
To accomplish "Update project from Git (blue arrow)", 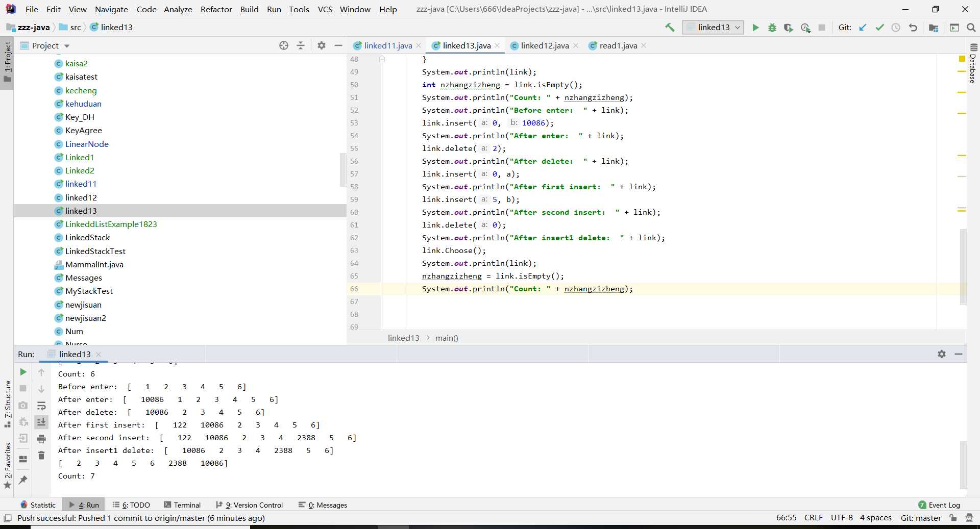I will coord(863,28).
